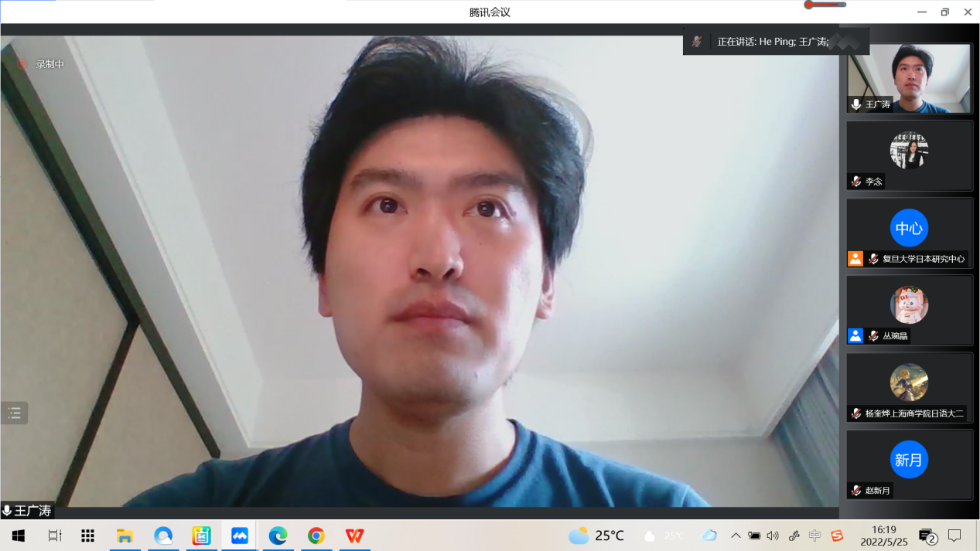Viewport: 980px width, 551px height.
Task: Expand the left-edge panel toggle
Action: coord(13,413)
